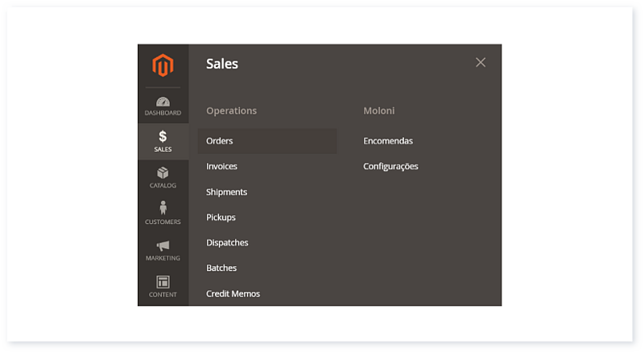Click the Operations section heading
Viewport: 644px width, 353px height.
(231, 111)
